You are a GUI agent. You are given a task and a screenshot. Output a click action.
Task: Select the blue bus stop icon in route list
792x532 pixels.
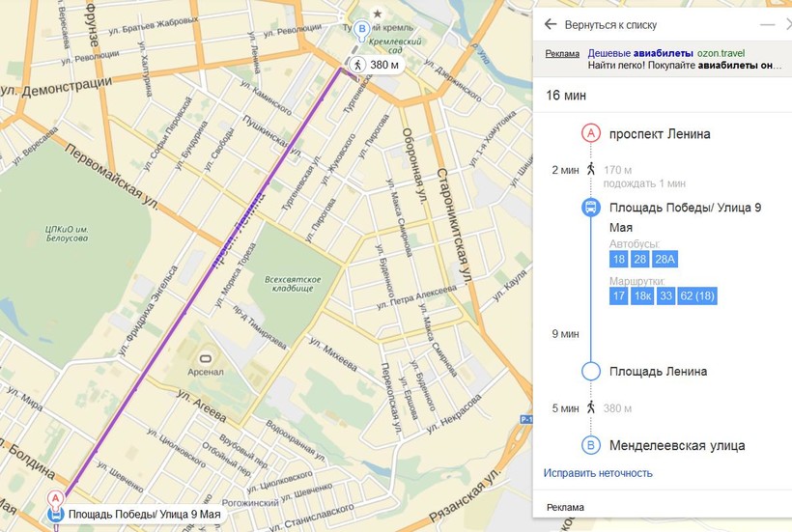coord(590,208)
